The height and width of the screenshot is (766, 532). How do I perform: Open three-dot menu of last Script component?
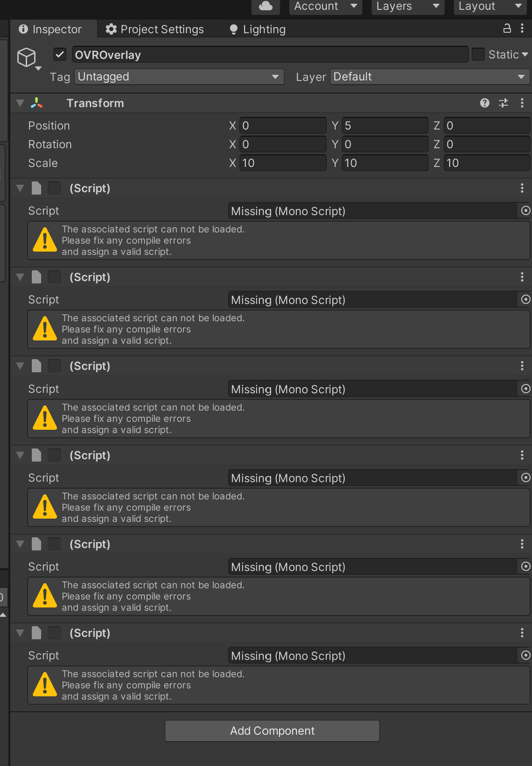(522, 633)
